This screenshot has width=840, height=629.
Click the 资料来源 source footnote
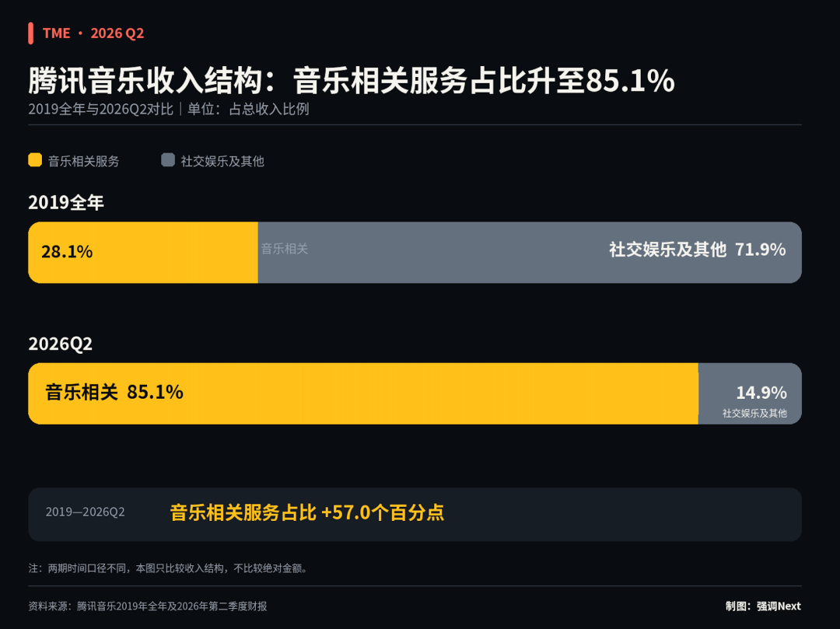(148, 606)
